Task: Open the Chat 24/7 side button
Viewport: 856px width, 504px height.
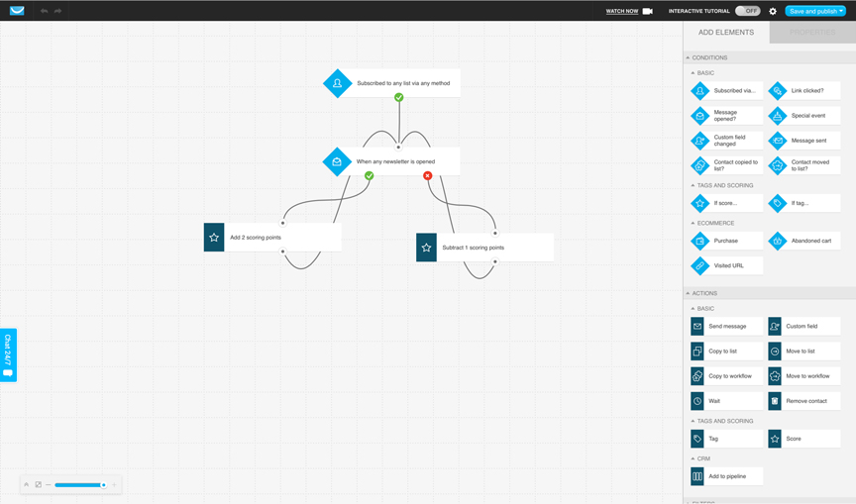Action: click(8, 355)
